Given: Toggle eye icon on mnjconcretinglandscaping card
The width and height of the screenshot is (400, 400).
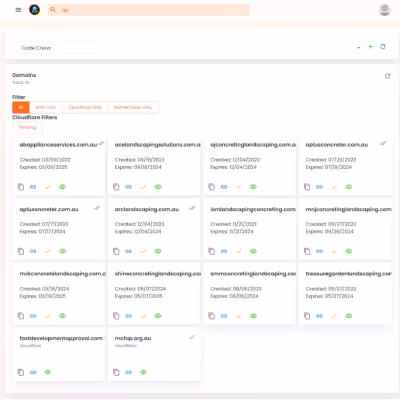Looking at the screenshot, I should click(349, 251).
